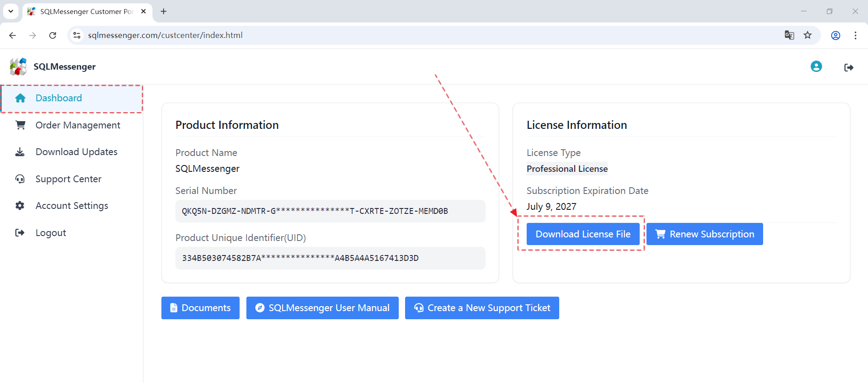Open Support Center in sidebar
This screenshot has height=383, width=868.
point(68,179)
